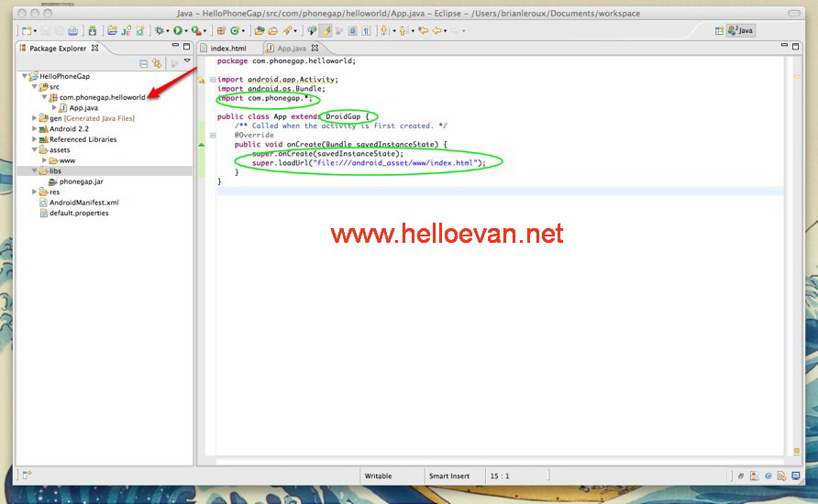Minimize the editor area
Viewport: 818px width, 504px height.
click(784, 46)
